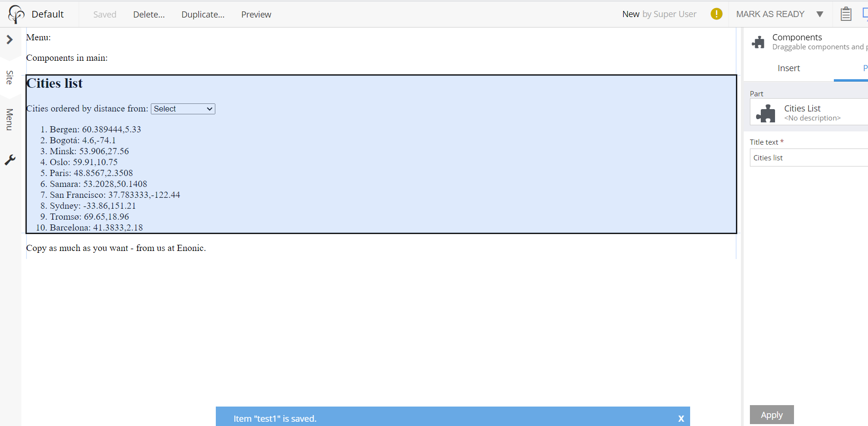
Task: Click the 'Components in main:' text
Action: click(67, 58)
